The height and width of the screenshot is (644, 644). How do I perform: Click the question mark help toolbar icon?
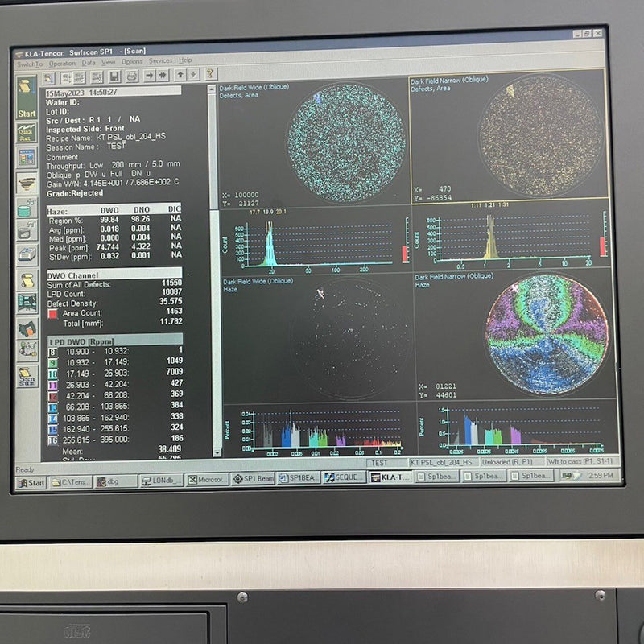[x=210, y=74]
